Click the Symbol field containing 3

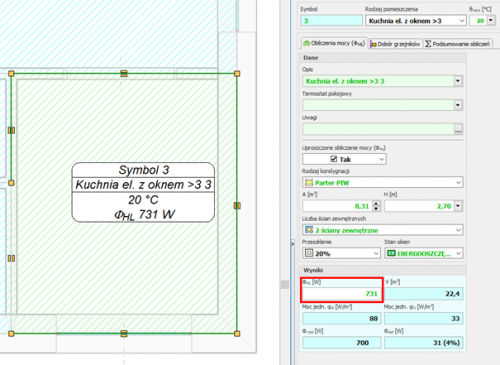point(331,21)
